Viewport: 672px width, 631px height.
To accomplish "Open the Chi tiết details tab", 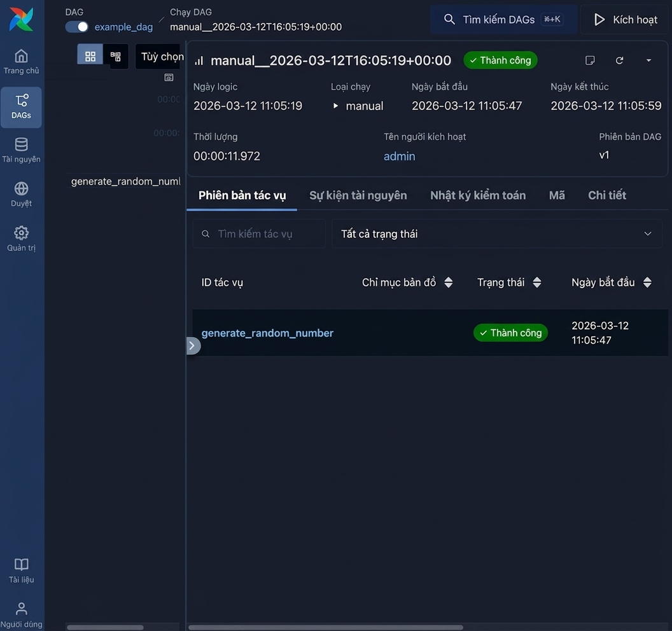I will (x=607, y=195).
